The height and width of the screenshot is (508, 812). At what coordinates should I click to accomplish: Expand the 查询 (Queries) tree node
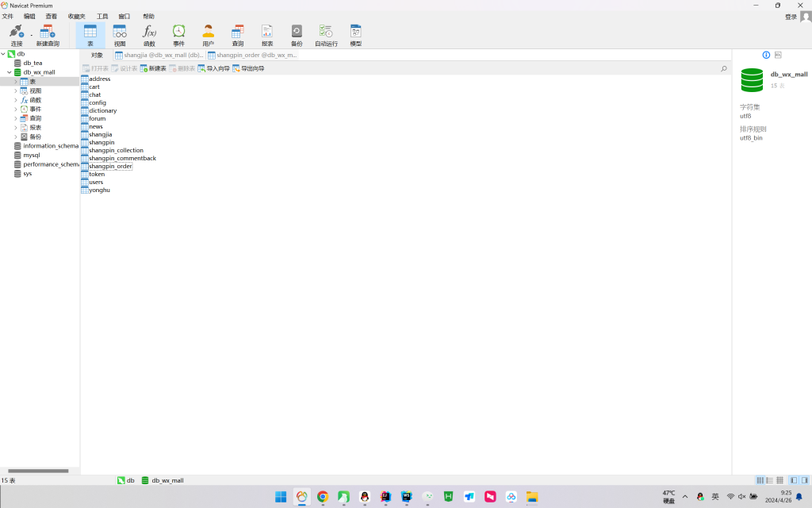pyautogui.click(x=15, y=118)
